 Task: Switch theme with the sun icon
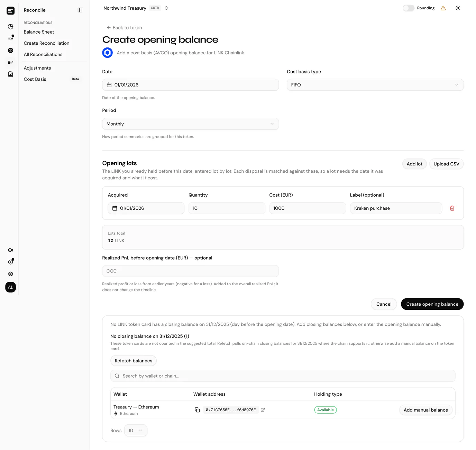click(458, 8)
